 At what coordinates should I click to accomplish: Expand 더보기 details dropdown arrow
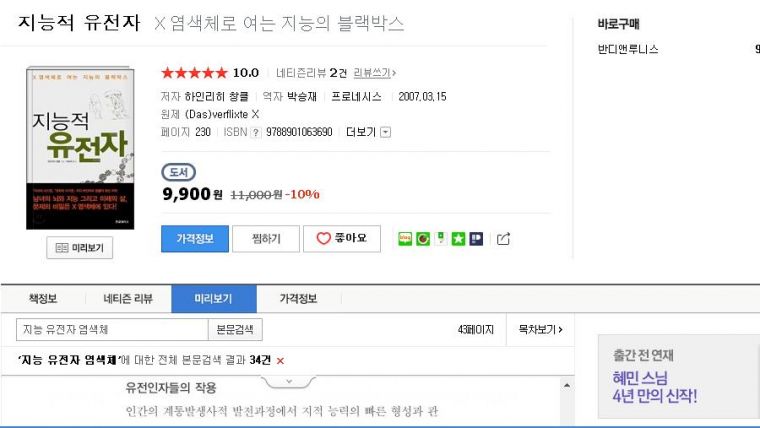pos(386,132)
